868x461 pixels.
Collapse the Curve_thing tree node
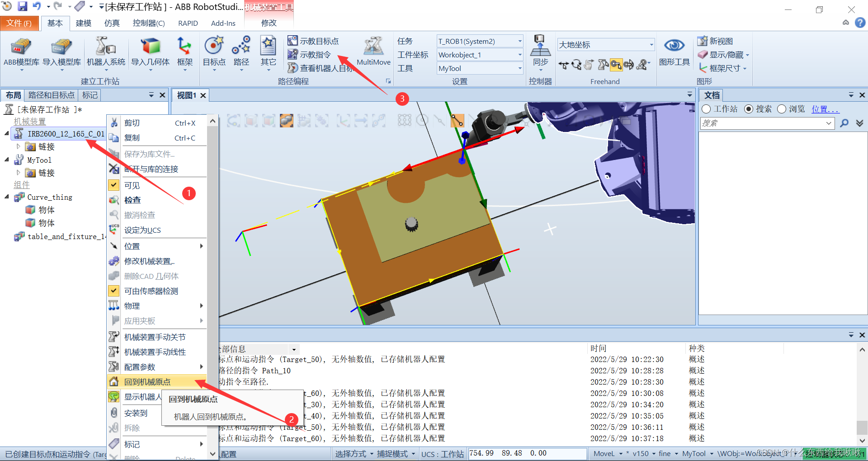(x=6, y=197)
